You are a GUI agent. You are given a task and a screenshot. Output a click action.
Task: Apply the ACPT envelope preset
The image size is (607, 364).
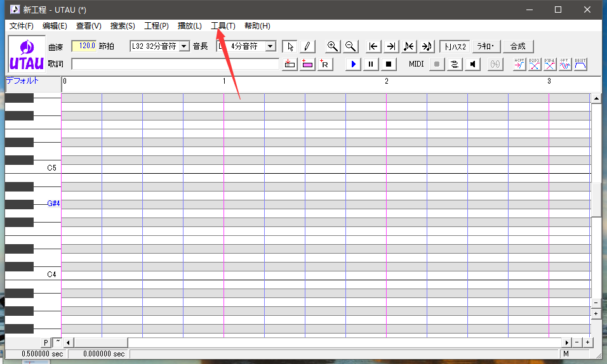tap(519, 64)
